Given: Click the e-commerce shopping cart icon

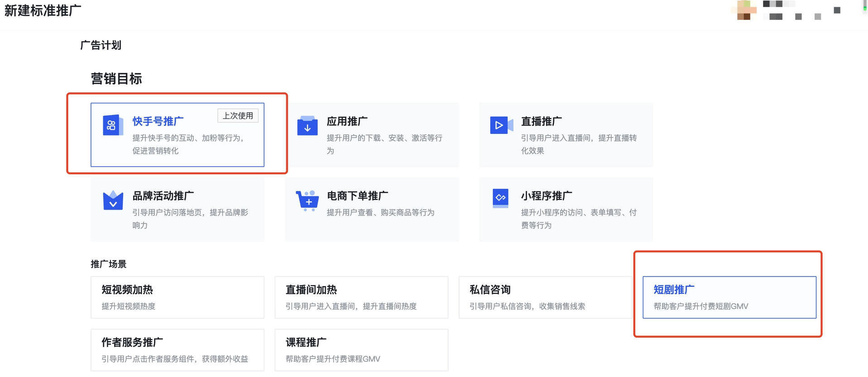Looking at the screenshot, I should (307, 200).
